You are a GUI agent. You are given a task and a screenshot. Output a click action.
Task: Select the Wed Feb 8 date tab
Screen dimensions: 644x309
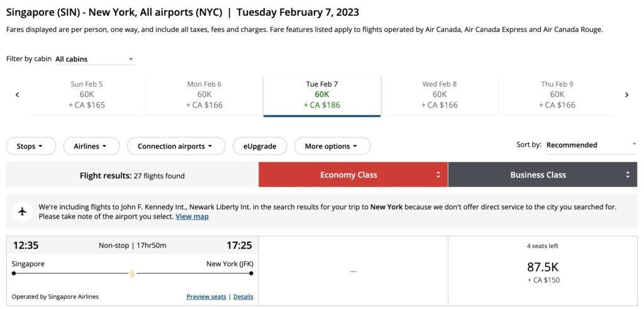click(x=440, y=95)
